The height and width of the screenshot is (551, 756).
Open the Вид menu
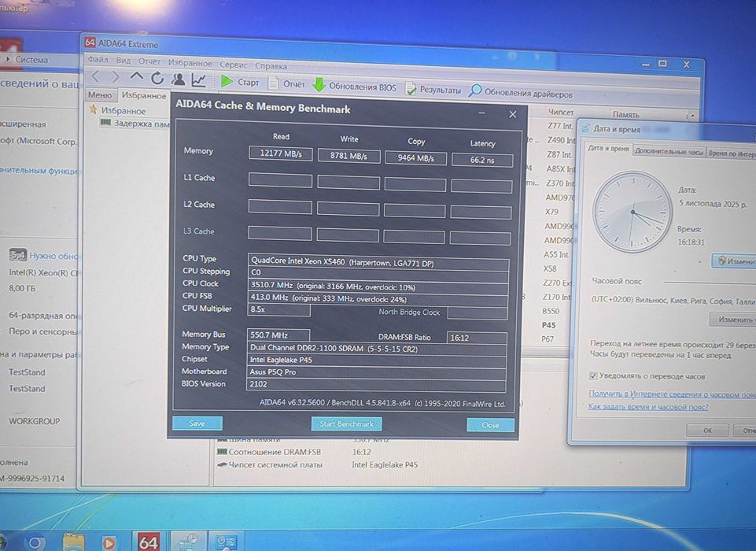tap(124, 61)
